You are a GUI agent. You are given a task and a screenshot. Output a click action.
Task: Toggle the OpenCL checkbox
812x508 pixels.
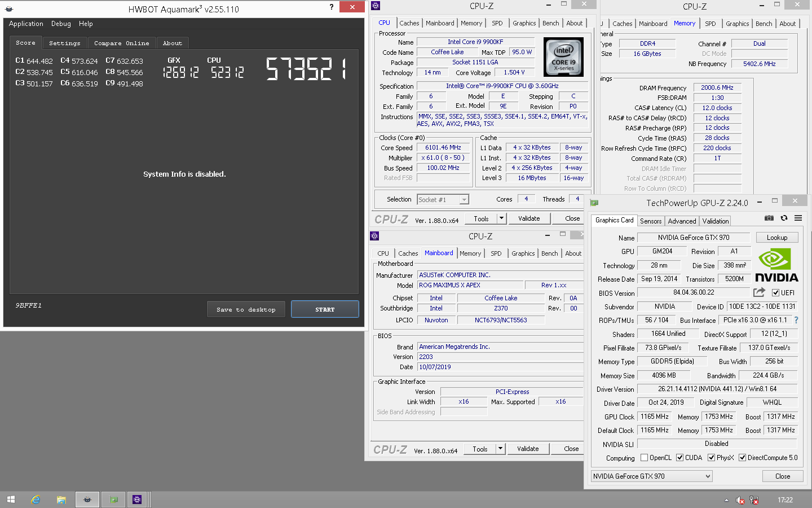pos(644,458)
